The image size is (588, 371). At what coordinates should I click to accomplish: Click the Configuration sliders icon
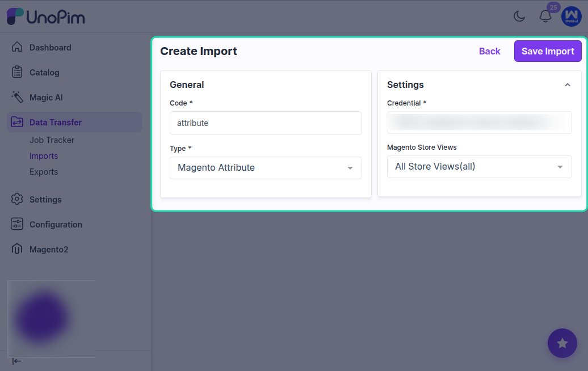tap(17, 224)
